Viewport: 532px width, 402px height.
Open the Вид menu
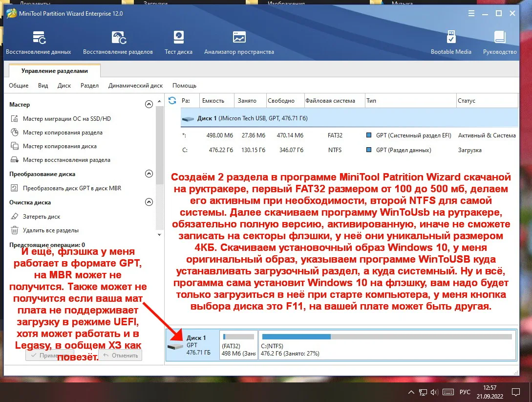(43, 86)
